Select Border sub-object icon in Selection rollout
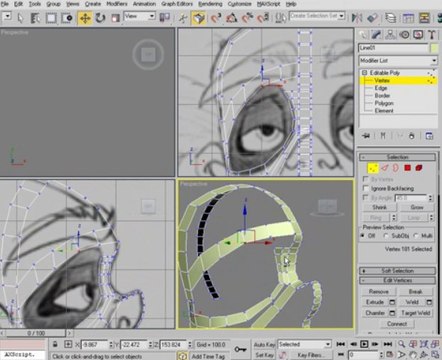The height and width of the screenshot is (360, 442). tap(396, 168)
